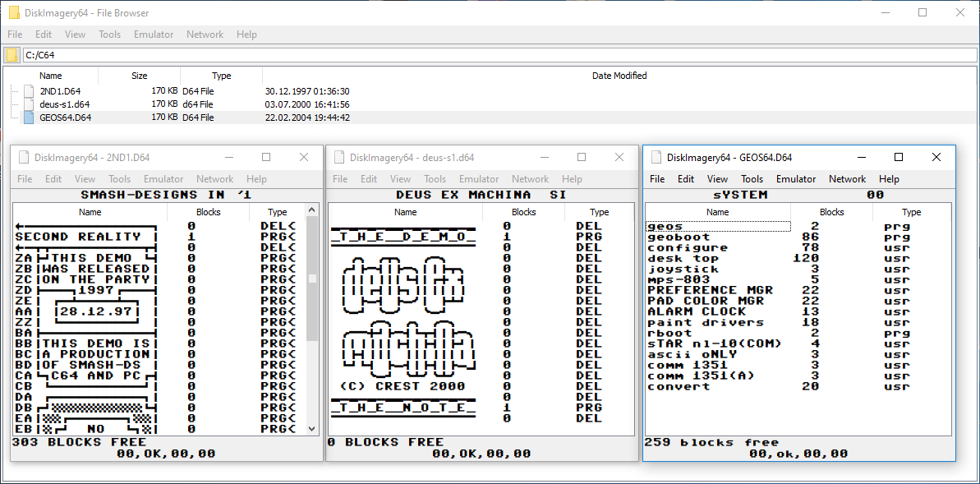Sort file list by Date Modified column

coord(619,76)
